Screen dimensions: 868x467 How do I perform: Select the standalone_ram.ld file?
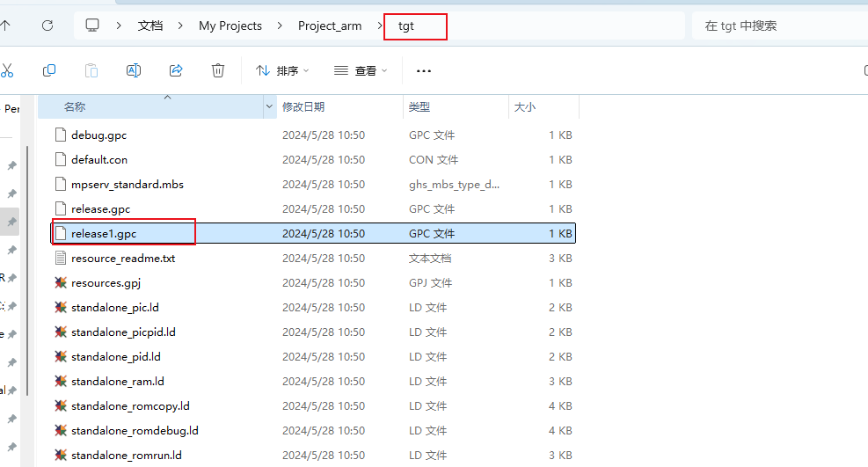coord(117,382)
